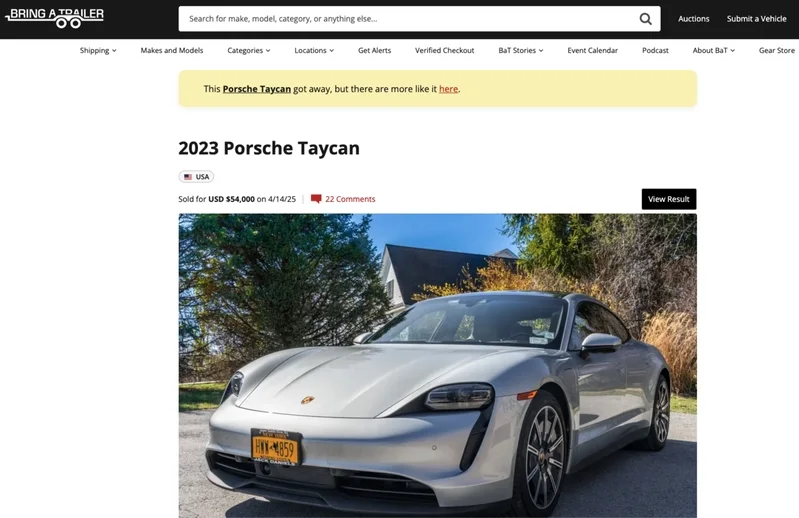Click Submit a Vehicle

click(756, 19)
